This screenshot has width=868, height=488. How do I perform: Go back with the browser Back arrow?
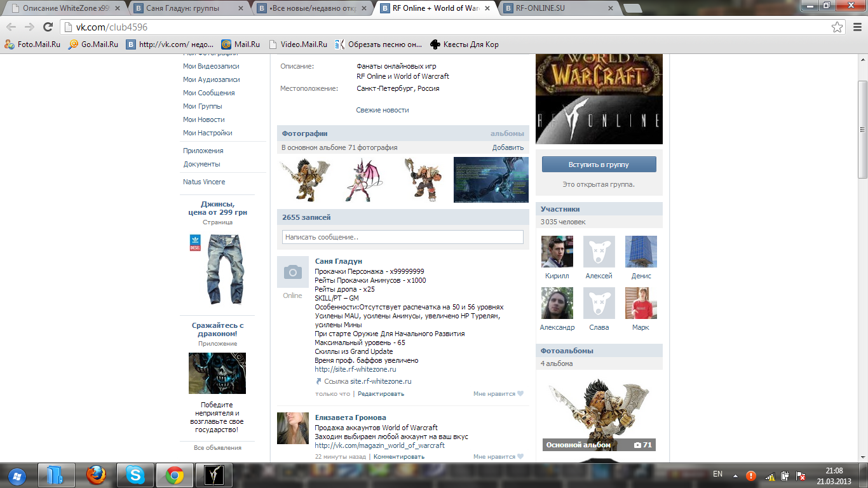(11, 27)
